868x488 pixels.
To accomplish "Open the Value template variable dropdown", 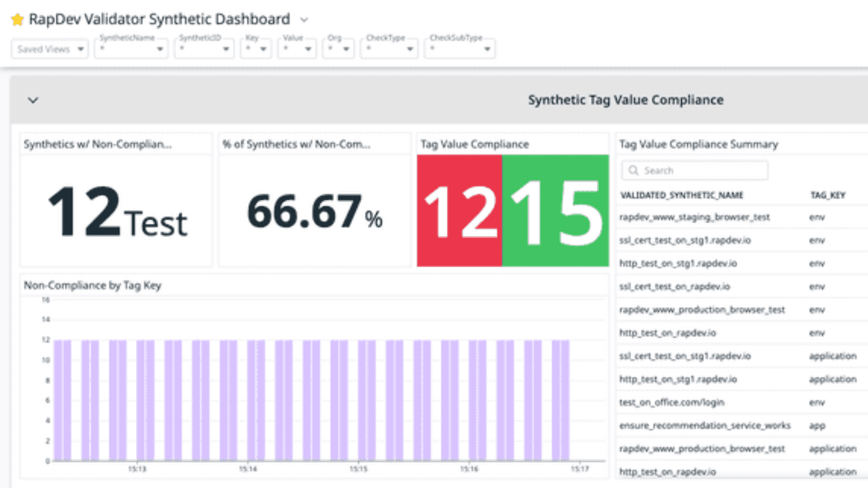I will pyautogui.click(x=297, y=49).
